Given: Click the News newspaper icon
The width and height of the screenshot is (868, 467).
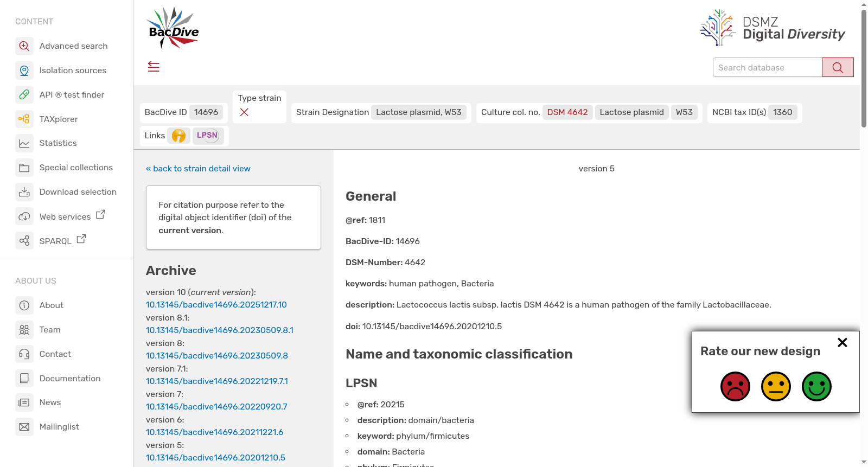Looking at the screenshot, I should 24,402.
